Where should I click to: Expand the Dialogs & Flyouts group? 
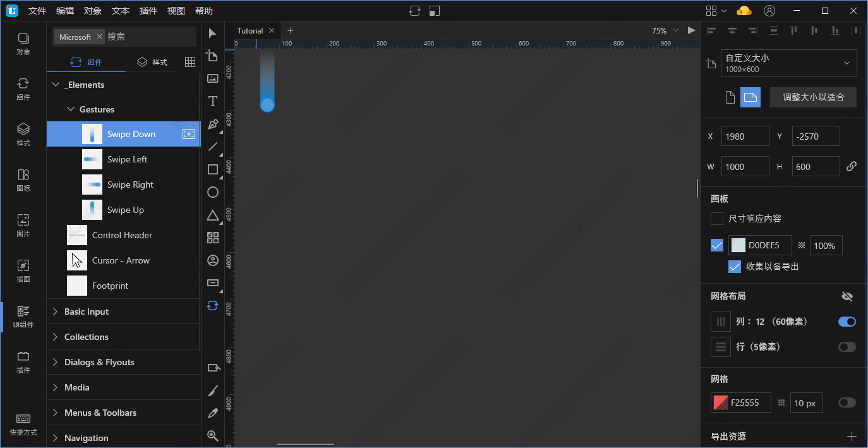click(x=56, y=362)
